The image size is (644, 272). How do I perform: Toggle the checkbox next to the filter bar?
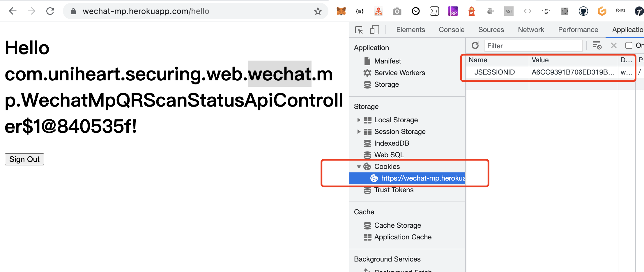point(629,45)
